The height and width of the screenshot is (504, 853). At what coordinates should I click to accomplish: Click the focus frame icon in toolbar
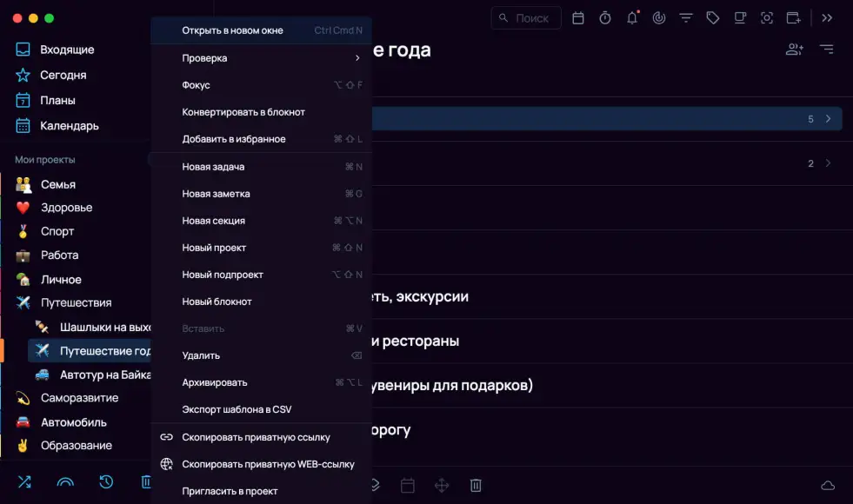[x=767, y=18]
